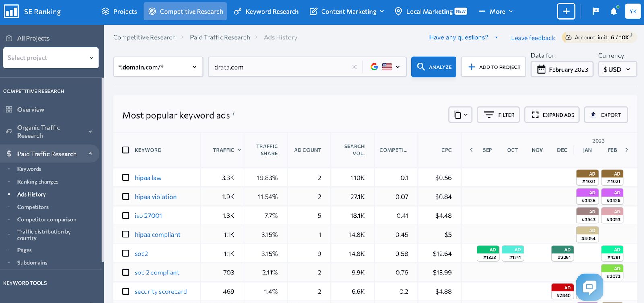This screenshot has height=303, width=644.
Task: Open the copy icon dropdown
Action: (460, 115)
